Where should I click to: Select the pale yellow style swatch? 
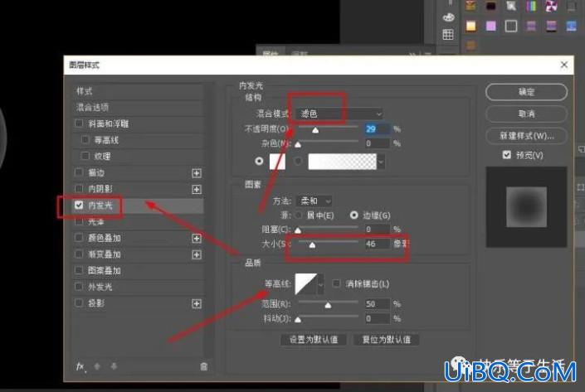coord(470,26)
